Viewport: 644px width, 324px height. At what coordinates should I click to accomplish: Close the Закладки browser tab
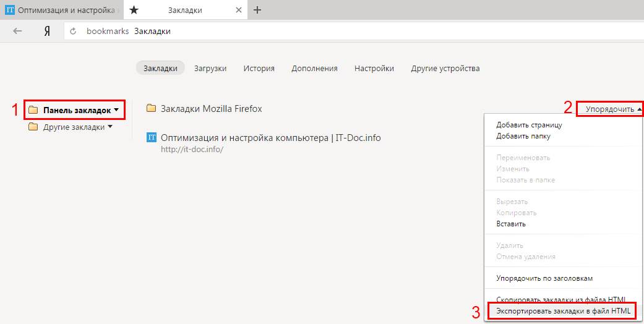[239, 11]
